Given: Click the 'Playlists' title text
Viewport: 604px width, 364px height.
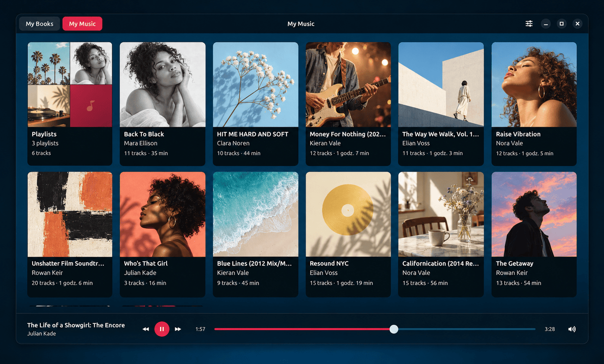Looking at the screenshot, I should [x=44, y=134].
